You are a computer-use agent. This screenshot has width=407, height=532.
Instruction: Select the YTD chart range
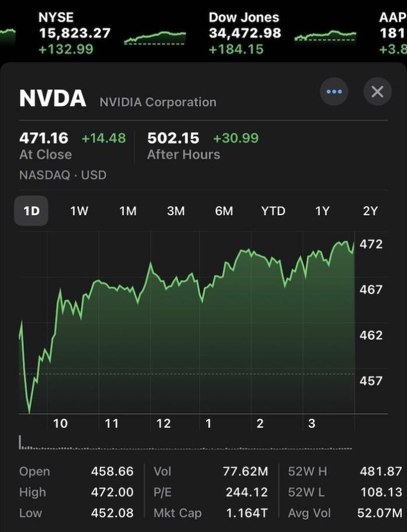pos(273,211)
